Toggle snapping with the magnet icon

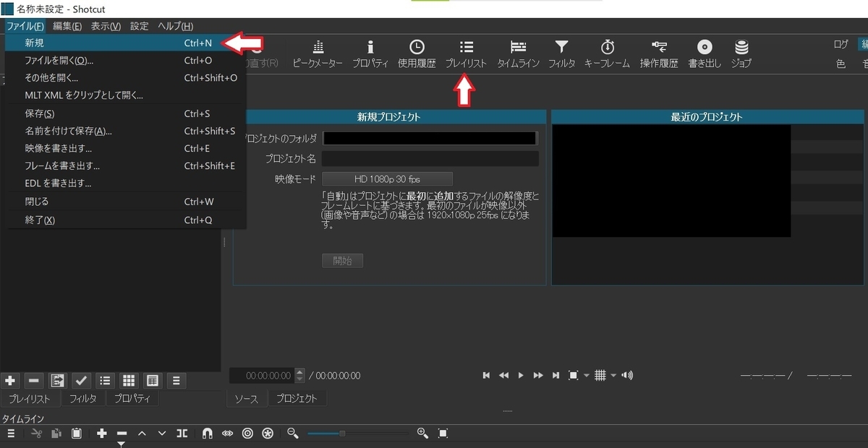click(207, 434)
